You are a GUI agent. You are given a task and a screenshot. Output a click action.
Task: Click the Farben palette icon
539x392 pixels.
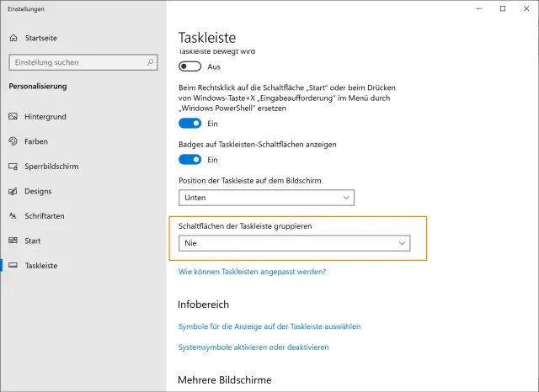click(x=13, y=141)
